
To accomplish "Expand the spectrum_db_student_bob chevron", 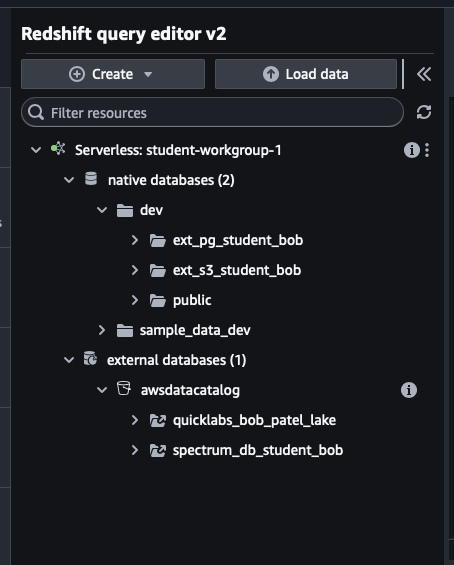I will pos(135,450).
